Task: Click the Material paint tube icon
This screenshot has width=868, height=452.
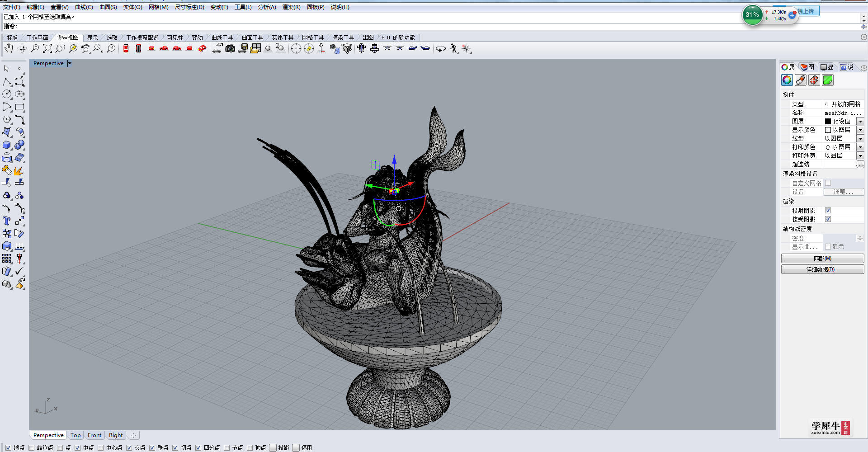Action: click(x=801, y=80)
